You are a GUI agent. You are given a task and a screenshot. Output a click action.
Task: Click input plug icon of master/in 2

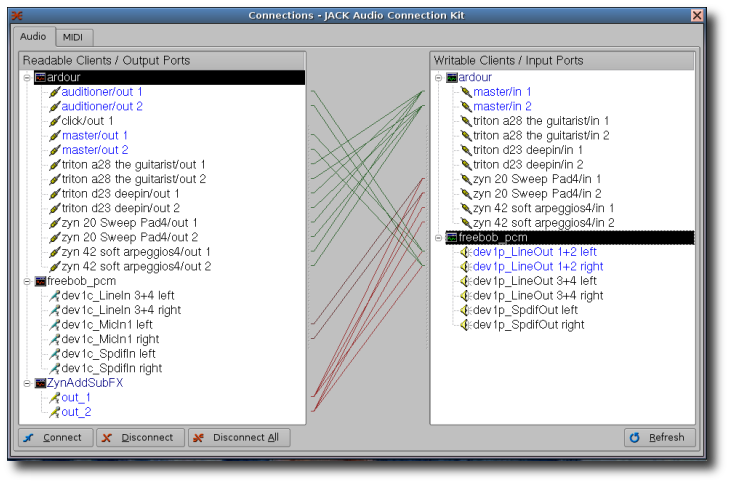click(x=466, y=107)
